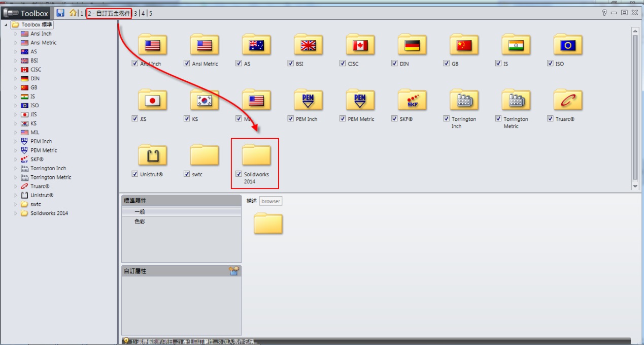The height and width of the screenshot is (345, 644).
Task: Switch to step 2 自訂五金零件 tab
Action: click(x=109, y=13)
